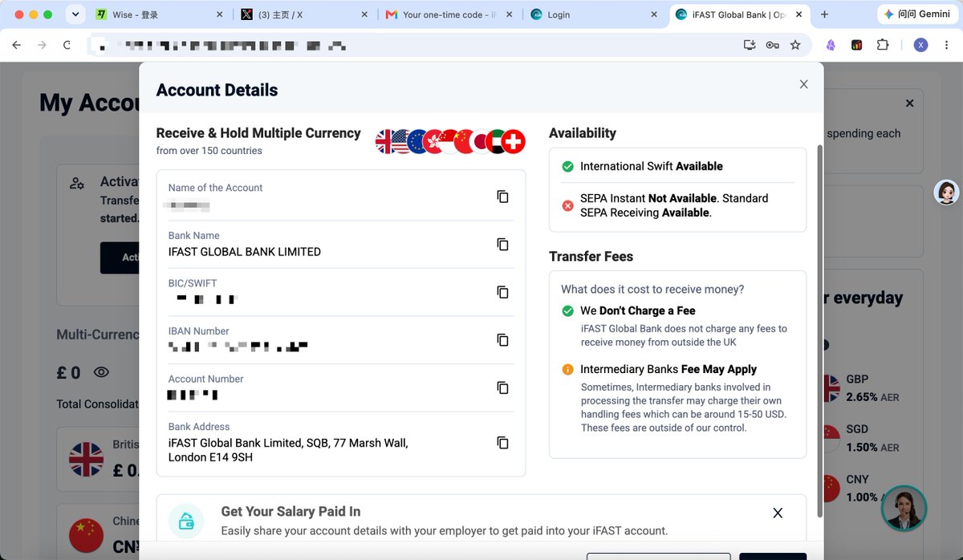Close the Wise tab

pyautogui.click(x=220, y=14)
